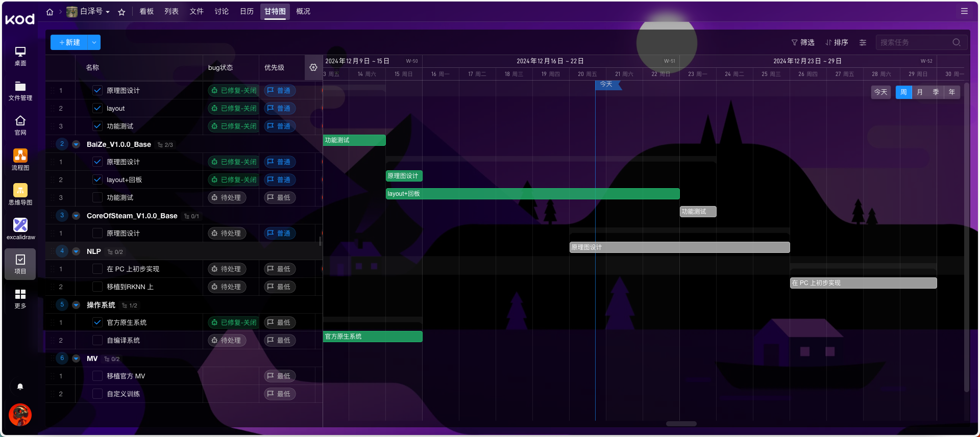
Task: Click the 今天 button in Gantt view
Action: (880, 92)
